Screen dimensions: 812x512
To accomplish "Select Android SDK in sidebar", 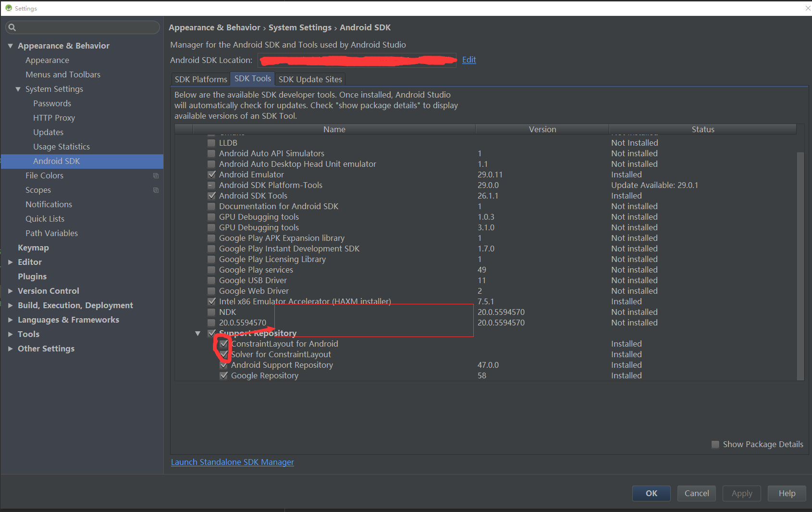I will [x=82, y=161].
